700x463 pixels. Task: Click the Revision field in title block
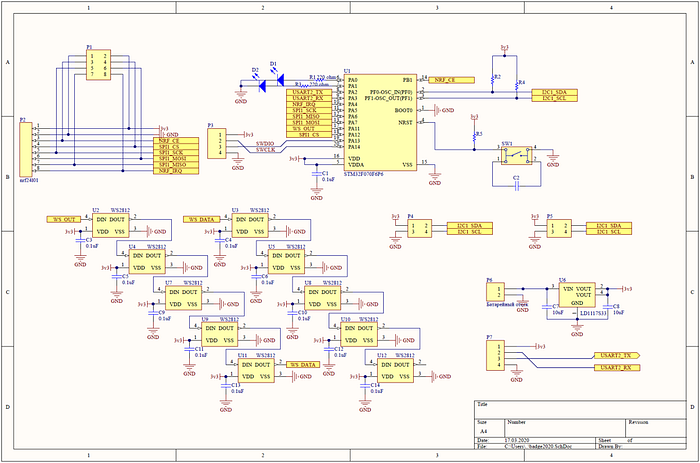[x=655, y=428]
